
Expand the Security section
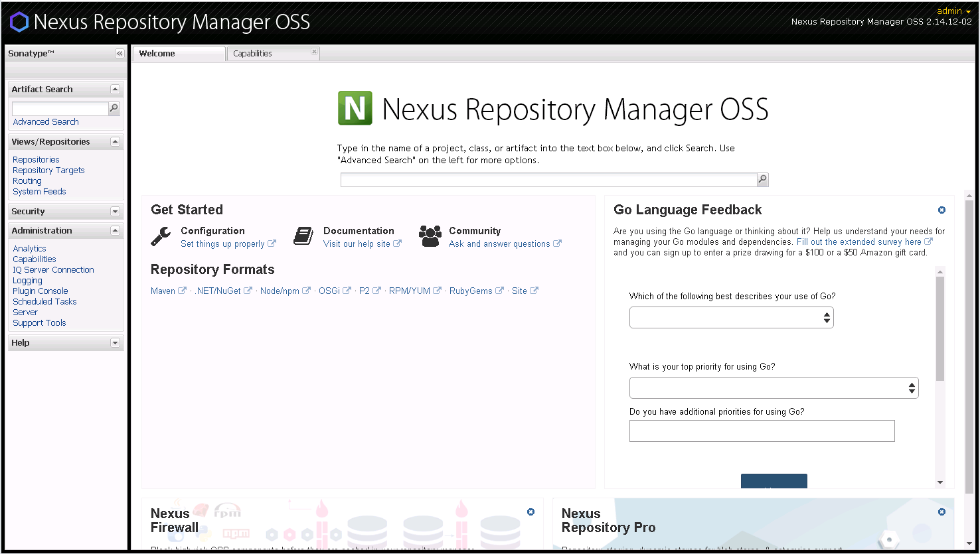point(115,212)
